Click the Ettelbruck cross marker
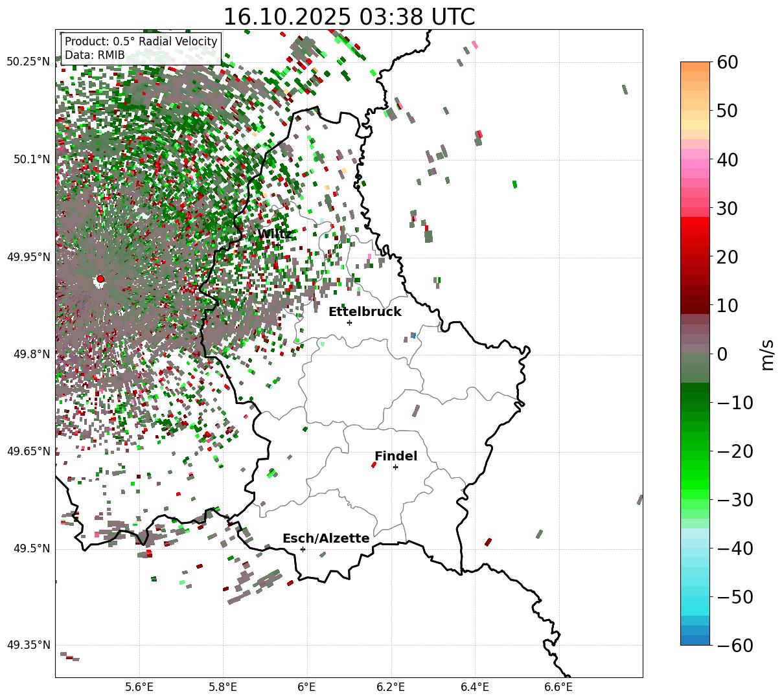Image resolution: width=782 pixels, height=700 pixels. [349, 322]
